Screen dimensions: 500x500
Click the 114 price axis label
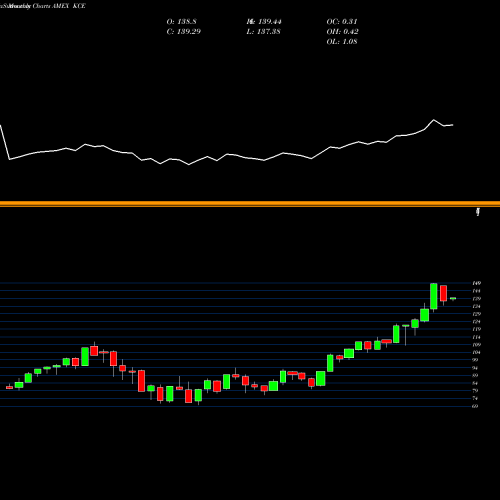pyautogui.click(x=477, y=337)
